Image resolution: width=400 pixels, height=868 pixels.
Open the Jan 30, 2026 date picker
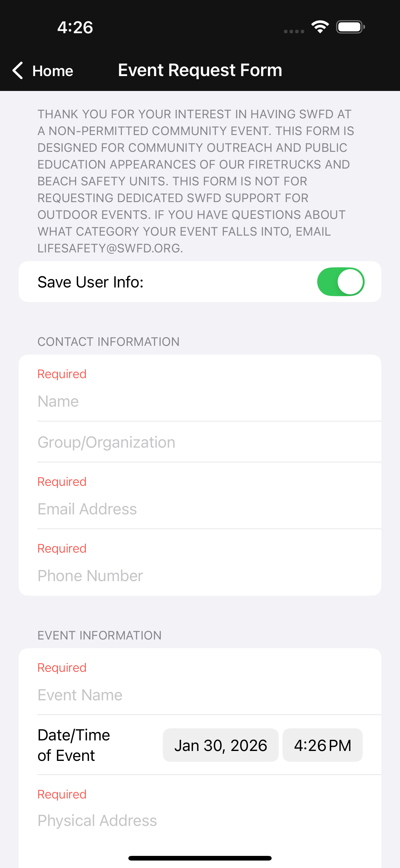220,745
